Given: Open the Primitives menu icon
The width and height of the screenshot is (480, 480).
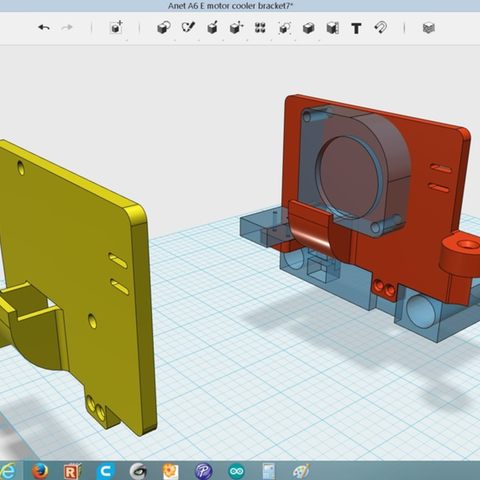Looking at the screenshot, I should (x=164, y=27).
